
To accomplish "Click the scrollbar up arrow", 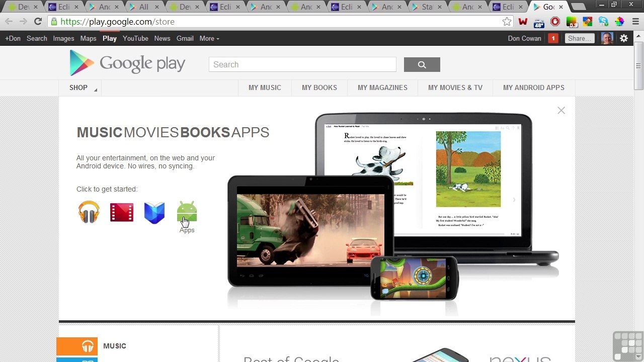I will click(x=638, y=35).
